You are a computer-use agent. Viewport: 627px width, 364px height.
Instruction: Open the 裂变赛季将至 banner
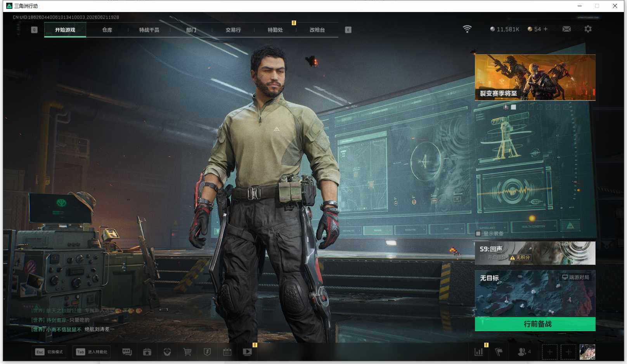tap(535, 78)
